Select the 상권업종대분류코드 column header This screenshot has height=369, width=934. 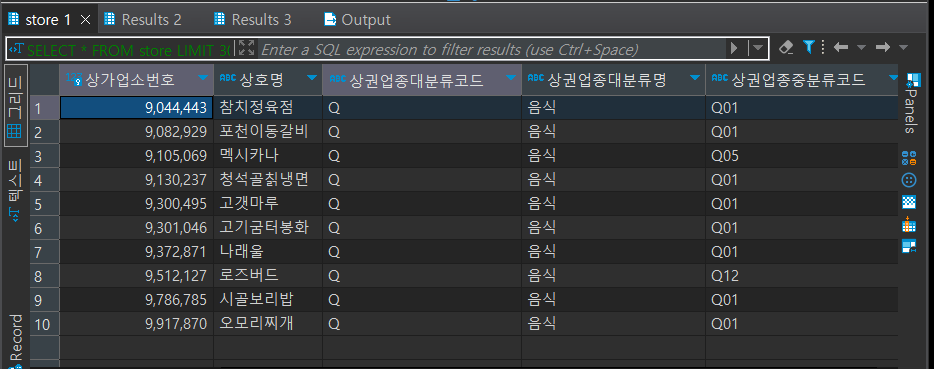coord(422,79)
